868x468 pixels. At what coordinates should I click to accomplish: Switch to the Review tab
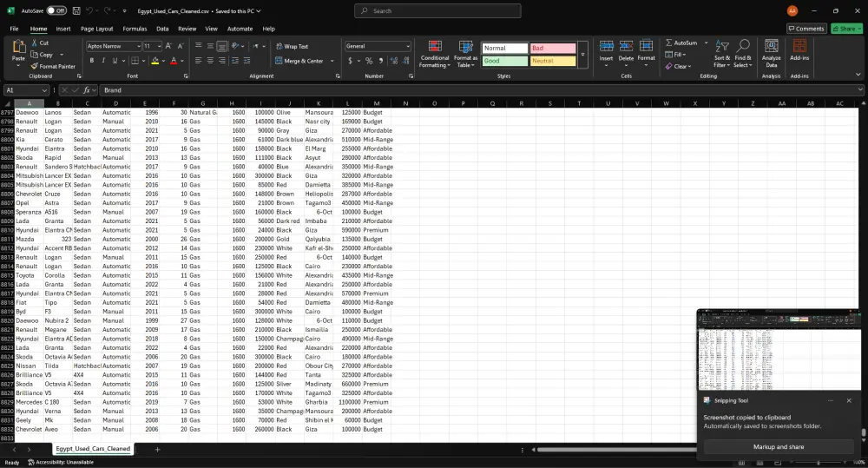pos(187,29)
